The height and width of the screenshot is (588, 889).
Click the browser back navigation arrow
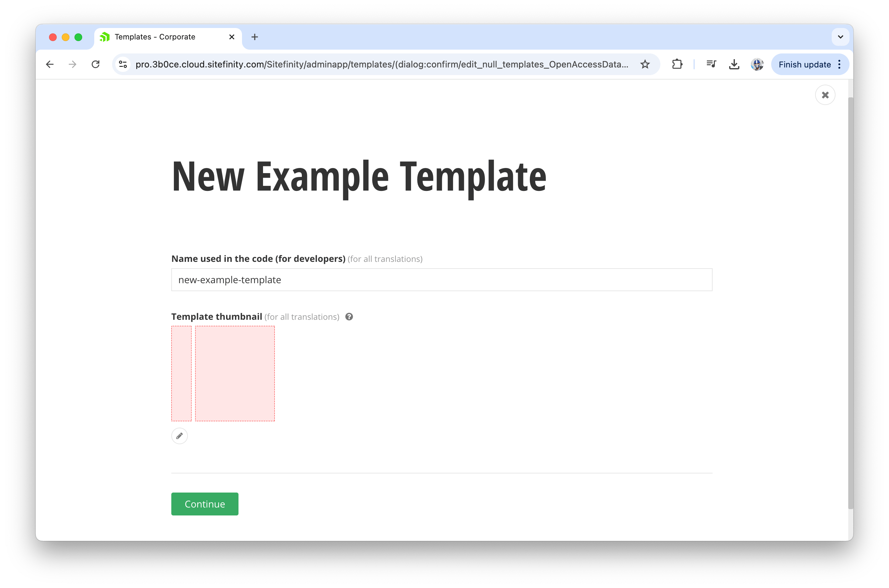coord(52,64)
